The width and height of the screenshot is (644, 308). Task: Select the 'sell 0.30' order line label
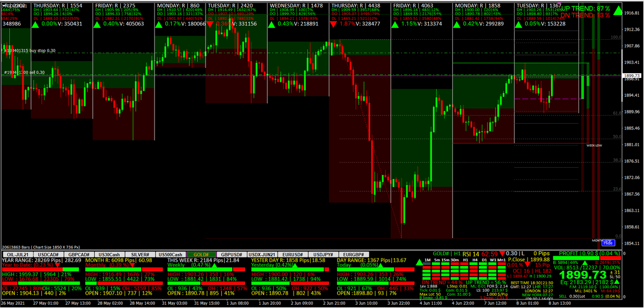24,73
